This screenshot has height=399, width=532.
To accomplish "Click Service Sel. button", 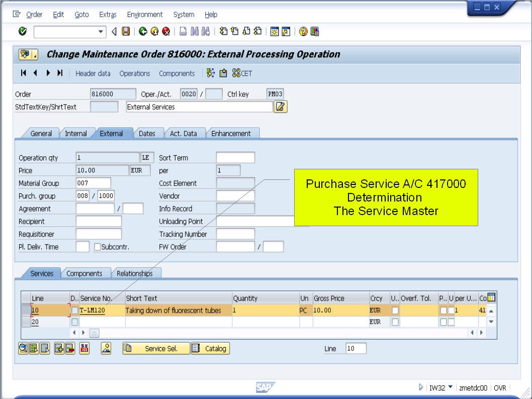I will tap(156, 348).
